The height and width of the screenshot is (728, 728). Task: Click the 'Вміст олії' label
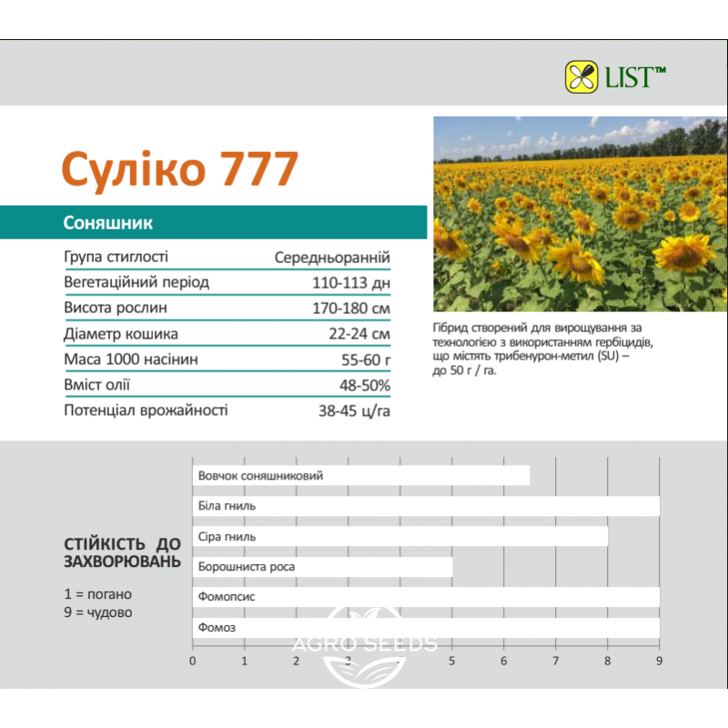click(97, 385)
